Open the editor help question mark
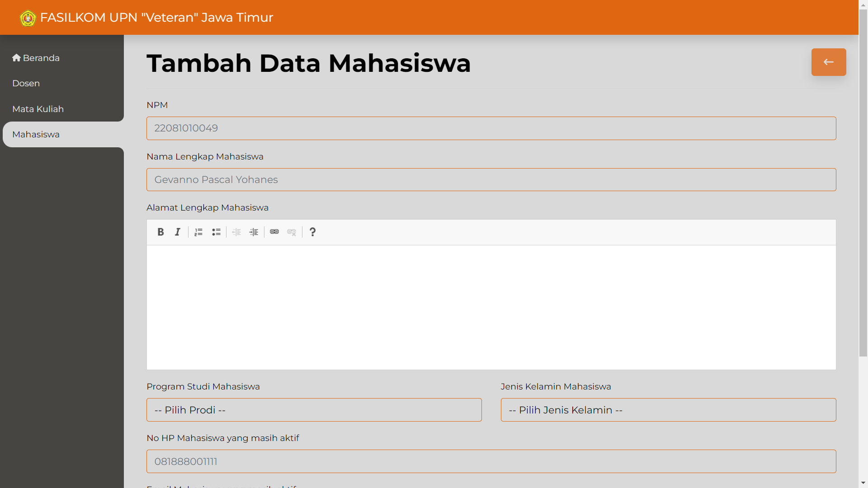Image resolution: width=868 pixels, height=488 pixels. point(312,232)
